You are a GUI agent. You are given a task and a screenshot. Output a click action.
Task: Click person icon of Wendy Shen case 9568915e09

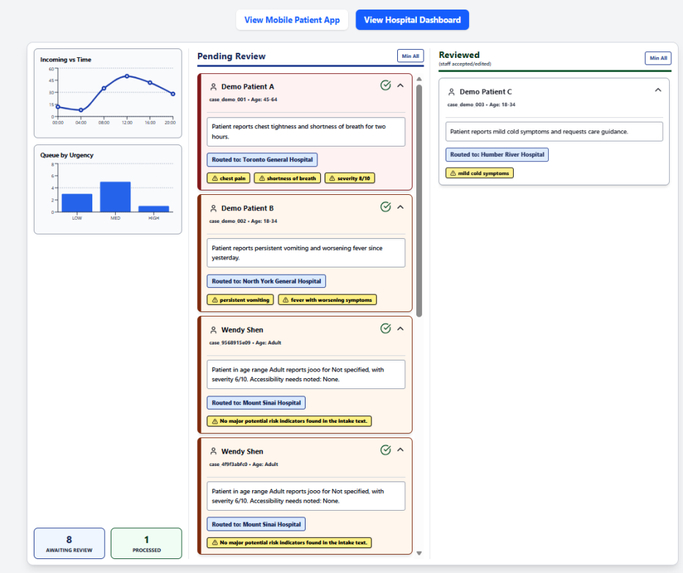tap(213, 330)
